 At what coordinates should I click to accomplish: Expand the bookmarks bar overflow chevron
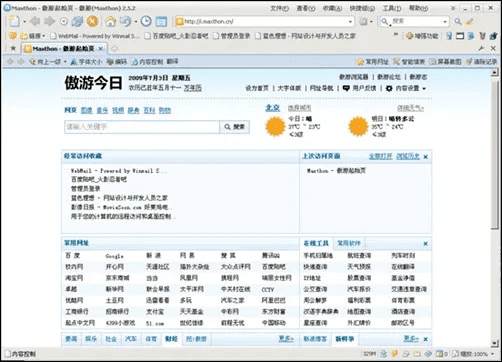point(396,34)
